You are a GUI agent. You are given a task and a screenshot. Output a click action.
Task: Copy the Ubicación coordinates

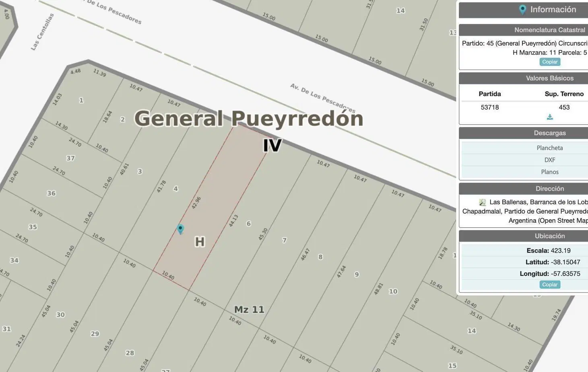pyautogui.click(x=550, y=285)
